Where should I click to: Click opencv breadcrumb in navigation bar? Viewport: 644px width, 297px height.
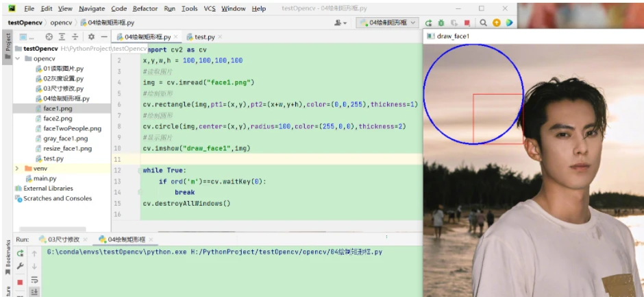[x=61, y=23]
